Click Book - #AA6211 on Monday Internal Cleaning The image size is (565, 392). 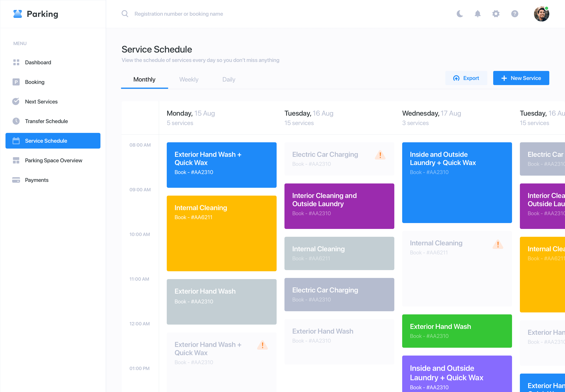[x=193, y=217]
